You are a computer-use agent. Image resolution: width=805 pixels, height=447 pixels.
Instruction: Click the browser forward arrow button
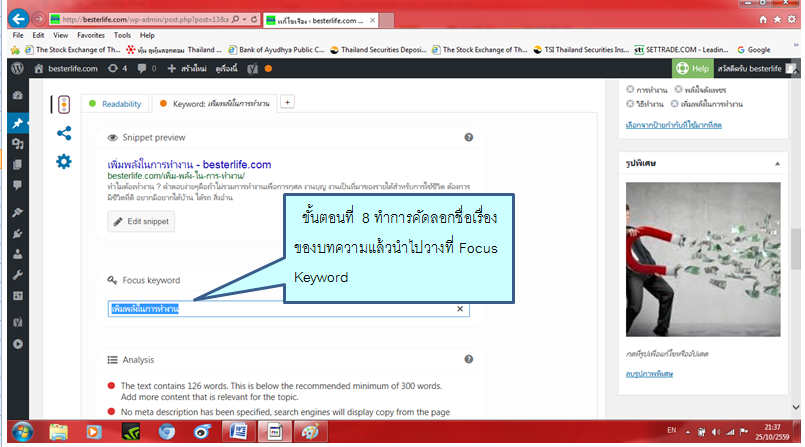(x=39, y=20)
